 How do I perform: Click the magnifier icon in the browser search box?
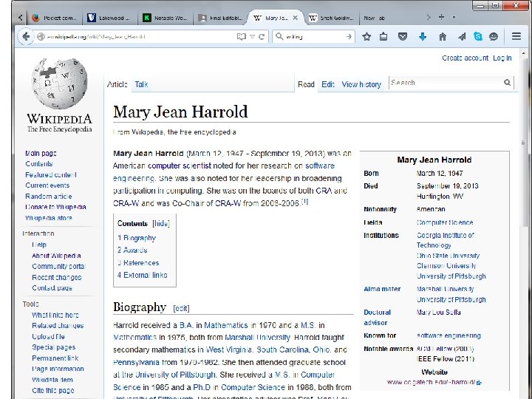click(x=279, y=36)
